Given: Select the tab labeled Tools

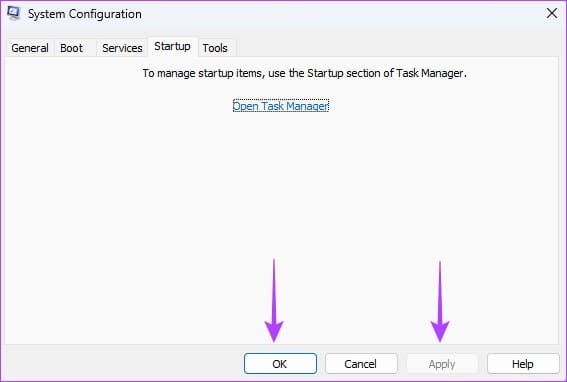Looking at the screenshot, I should (215, 48).
